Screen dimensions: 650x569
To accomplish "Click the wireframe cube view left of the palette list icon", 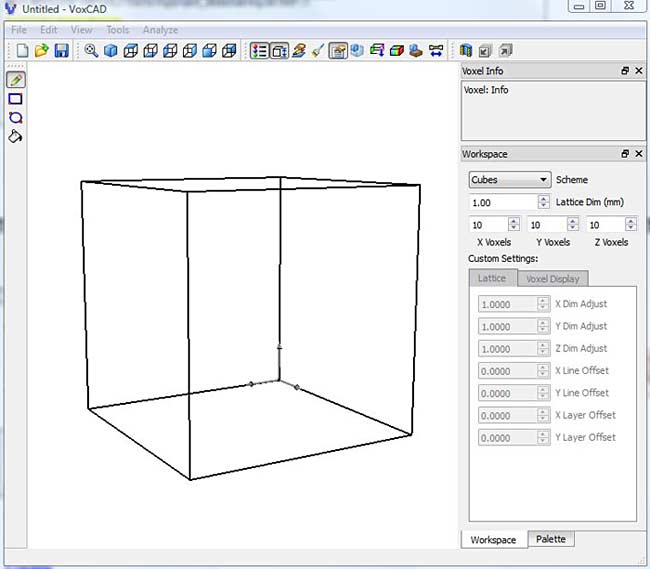I will click(229, 51).
